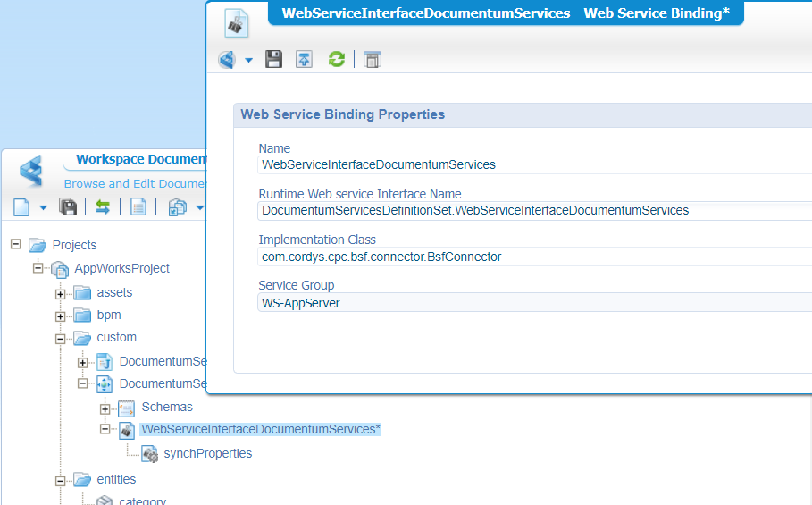
Task: Collapse the Projects root node
Action: click(x=15, y=245)
